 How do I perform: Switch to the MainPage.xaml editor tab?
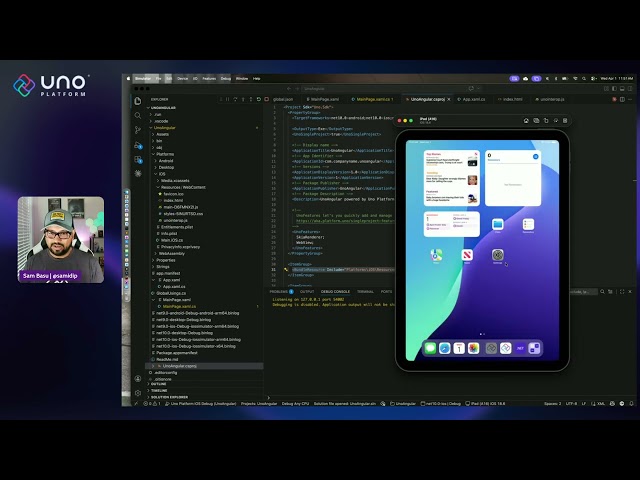coord(324,99)
